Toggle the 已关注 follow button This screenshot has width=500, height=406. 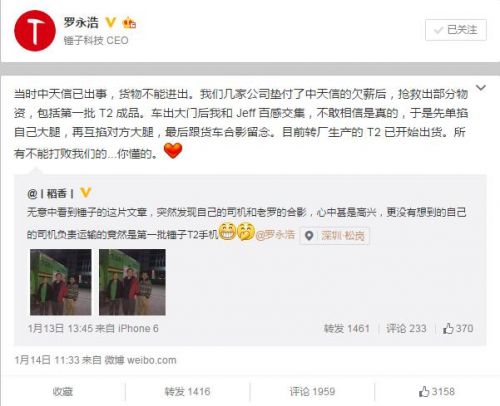point(456,30)
